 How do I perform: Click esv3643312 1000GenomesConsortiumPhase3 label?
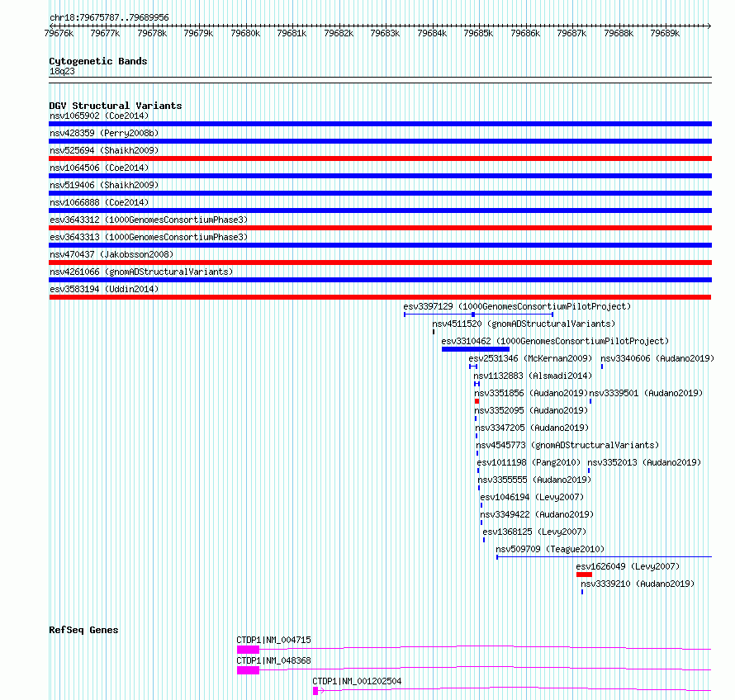pyautogui.click(x=149, y=220)
